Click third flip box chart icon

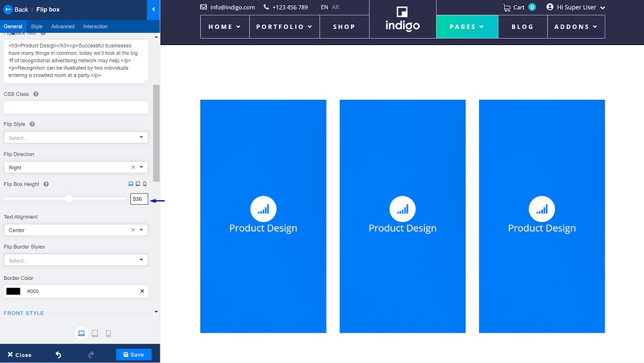click(x=542, y=209)
